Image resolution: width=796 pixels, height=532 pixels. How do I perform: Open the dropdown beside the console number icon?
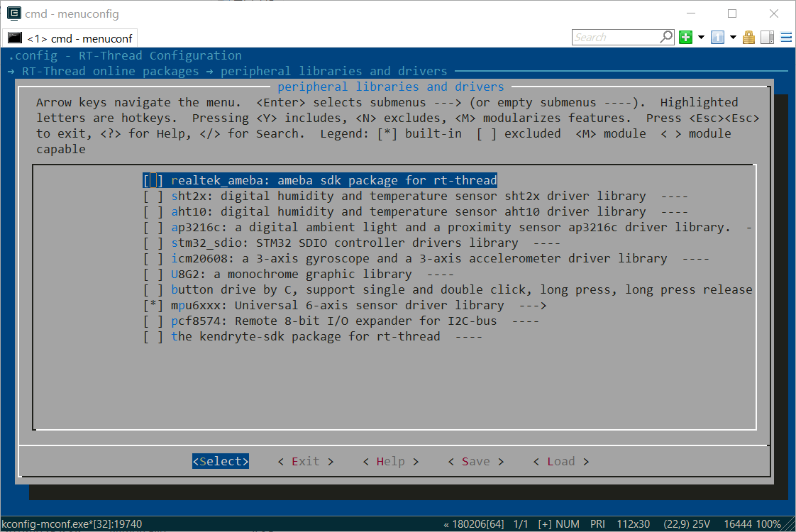[733, 37]
